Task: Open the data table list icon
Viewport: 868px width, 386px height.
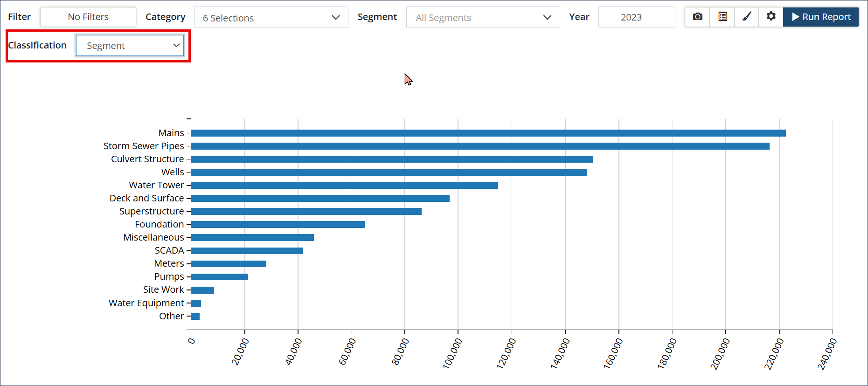Action: click(x=722, y=17)
